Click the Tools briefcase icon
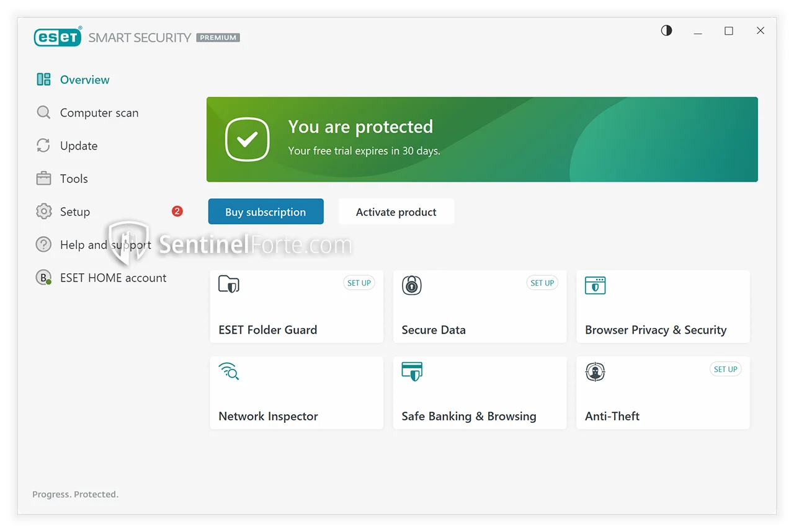The image size is (794, 532). (x=43, y=179)
